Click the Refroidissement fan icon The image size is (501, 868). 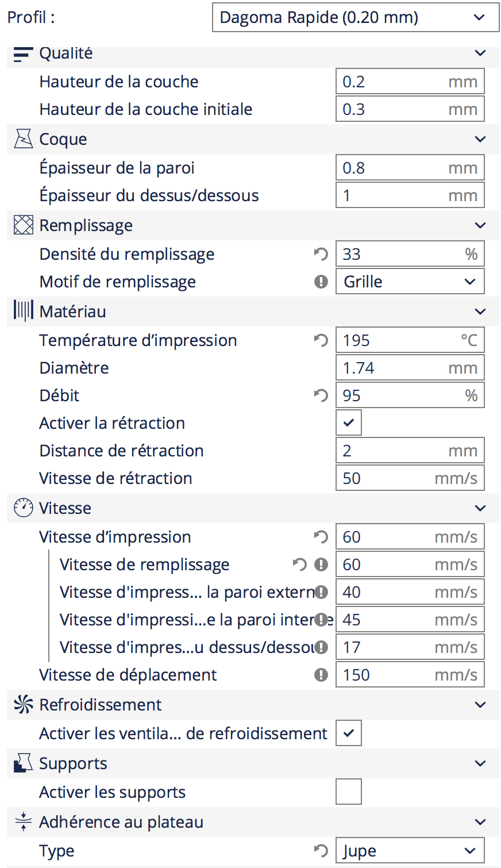tap(23, 705)
